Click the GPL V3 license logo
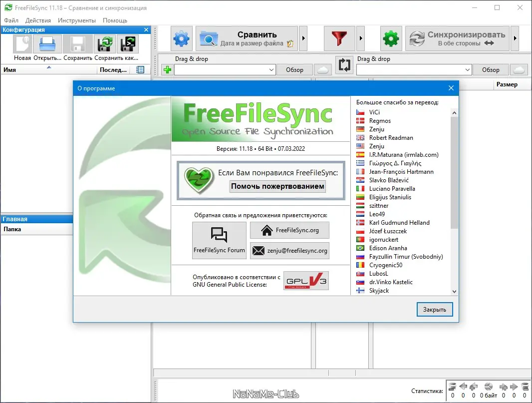 pos(306,281)
